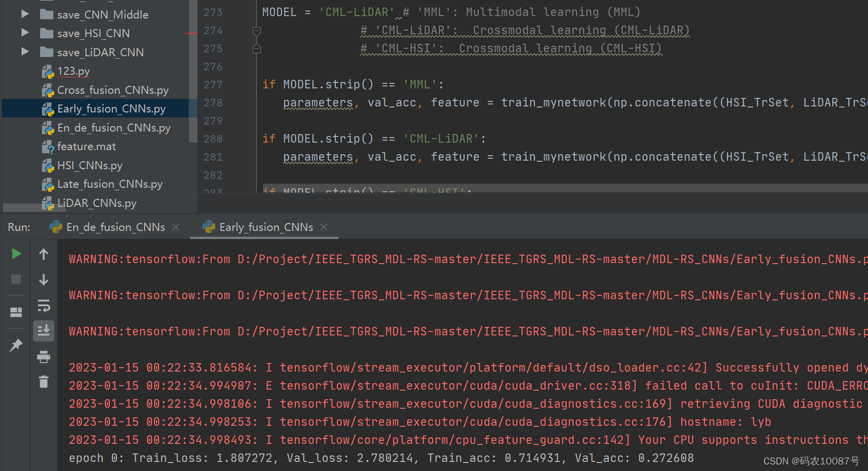Open HSI_CNNs.py in project tree
The image size is (868, 471).
tap(90, 165)
